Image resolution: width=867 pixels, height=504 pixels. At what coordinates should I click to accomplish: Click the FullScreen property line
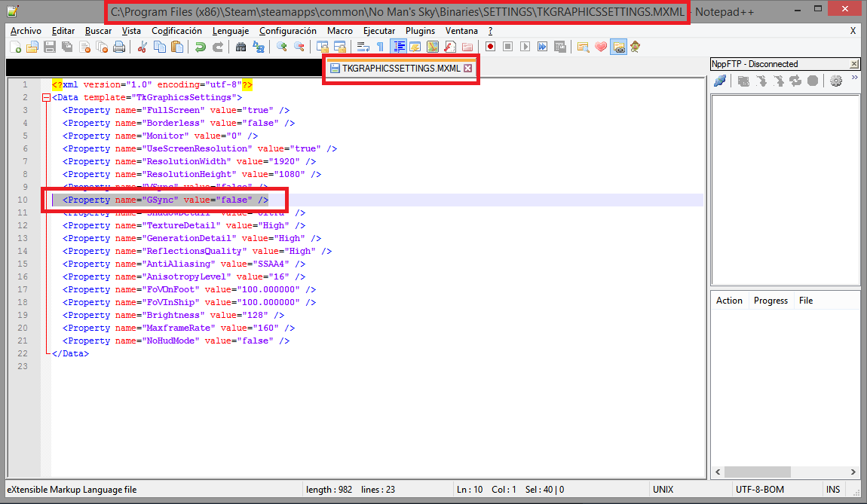[176, 111]
